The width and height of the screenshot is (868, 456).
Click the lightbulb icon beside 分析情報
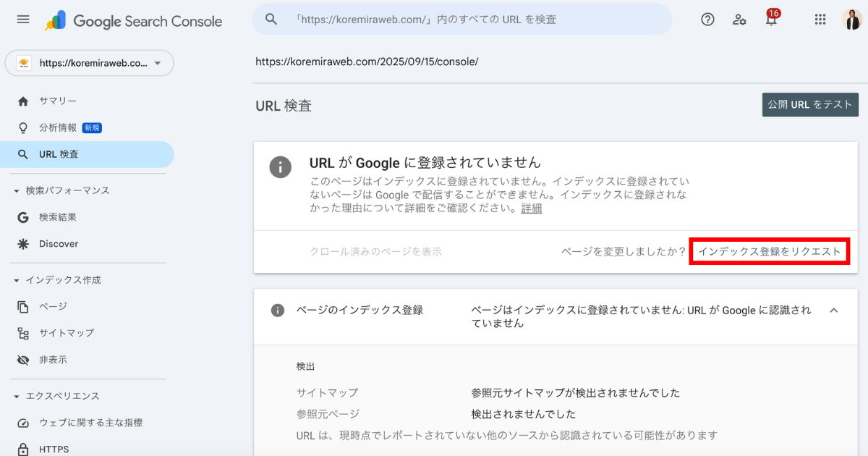click(x=23, y=127)
